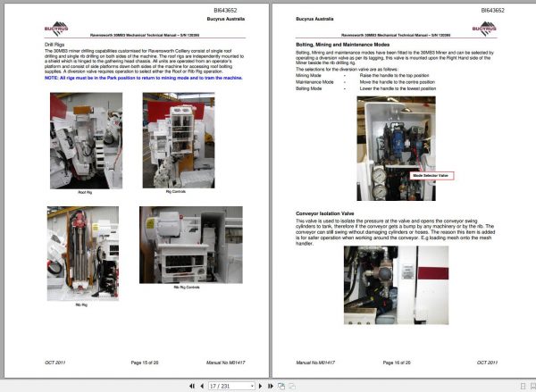The width and height of the screenshot is (536, 392).
Task: Jump to the last page
Action: [271, 386]
